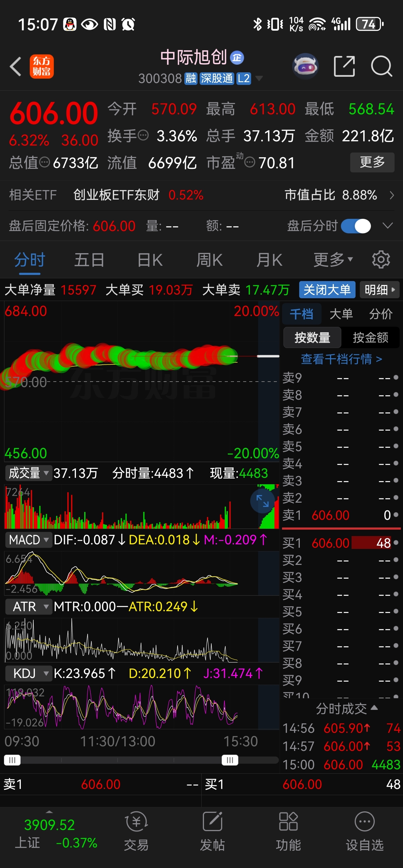Switch to the 日K tab
The image size is (403, 868).
pyautogui.click(x=150, y=260)
